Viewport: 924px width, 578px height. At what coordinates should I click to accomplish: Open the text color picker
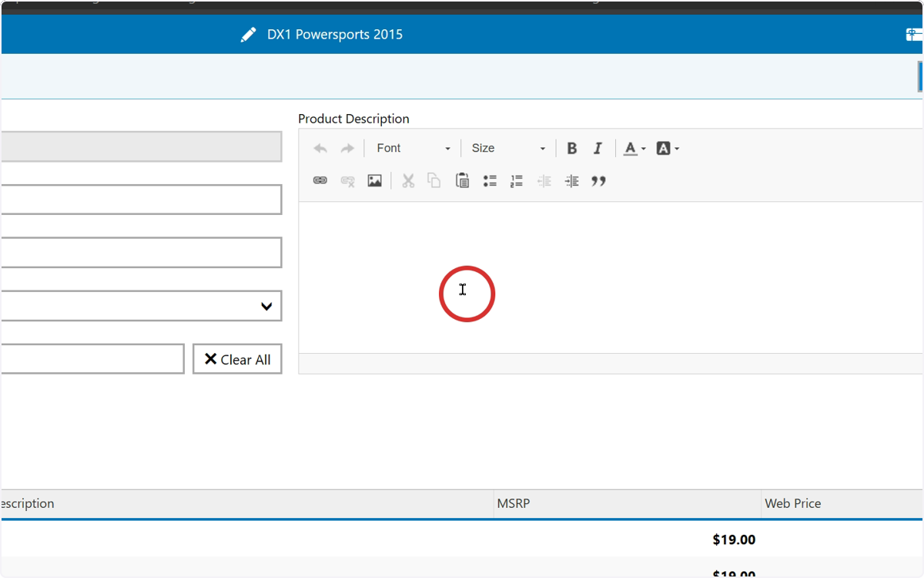tap(634, 149)
